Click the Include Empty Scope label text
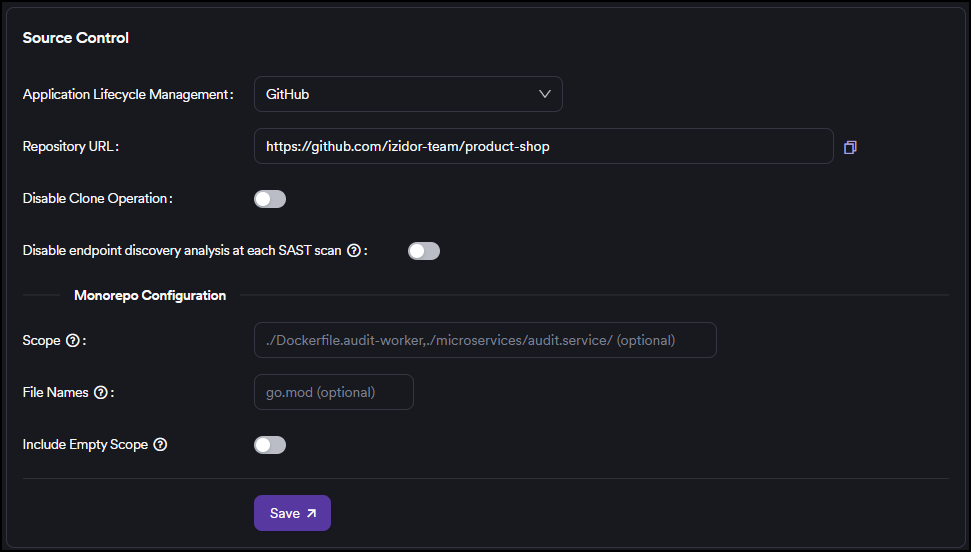The height and width of the screenshot is (552, 971). [85, 445]
